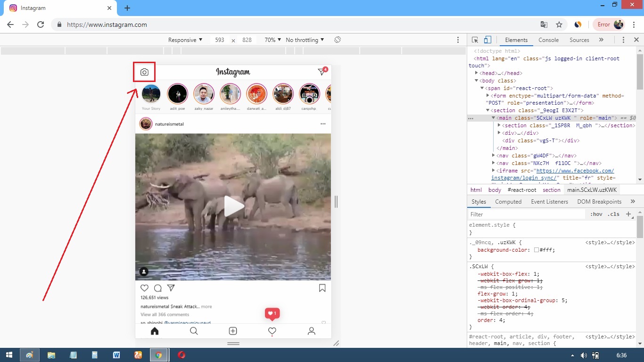644x362 pixels.
Task: Rotate the emulated device viewport
Action: pyautogui.click(x=338, y=40)
